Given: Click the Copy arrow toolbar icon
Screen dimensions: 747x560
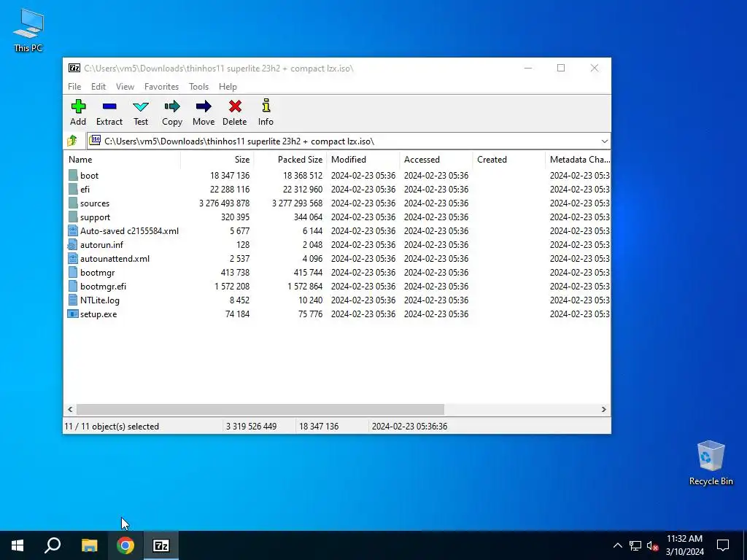Looking at the screenshot, I should point(172,106).
